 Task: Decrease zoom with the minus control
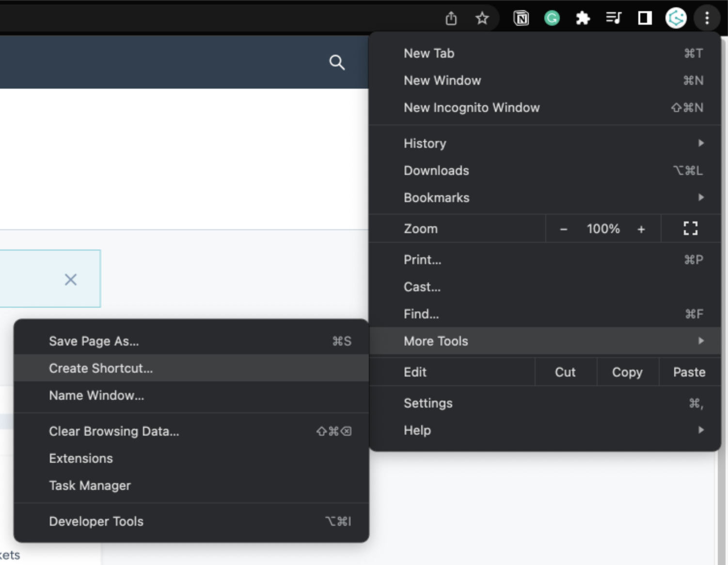(564, 228)
